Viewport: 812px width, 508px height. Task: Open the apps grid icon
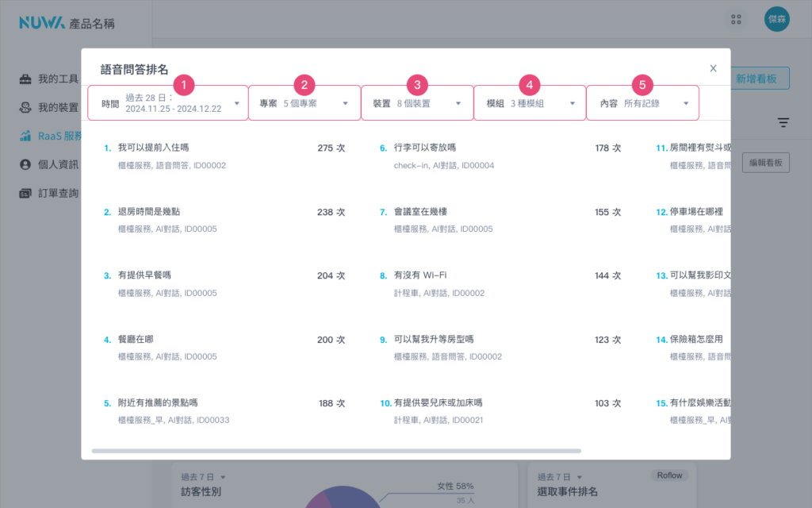[x=736, y=20]
